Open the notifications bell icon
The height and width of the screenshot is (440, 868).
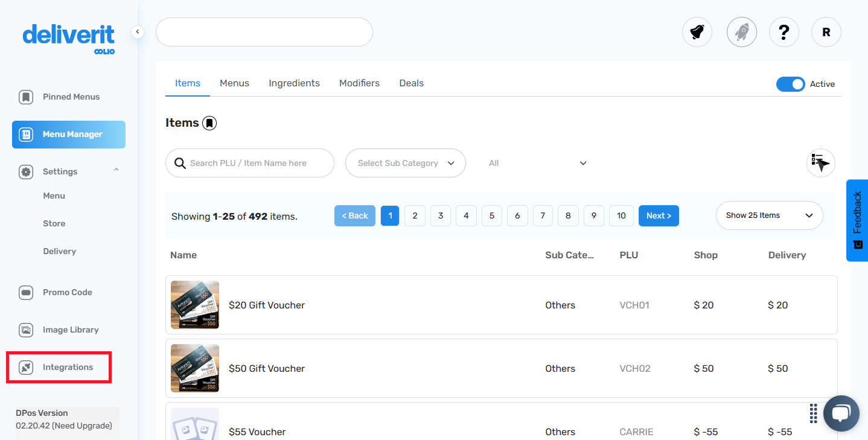[697, 32]
